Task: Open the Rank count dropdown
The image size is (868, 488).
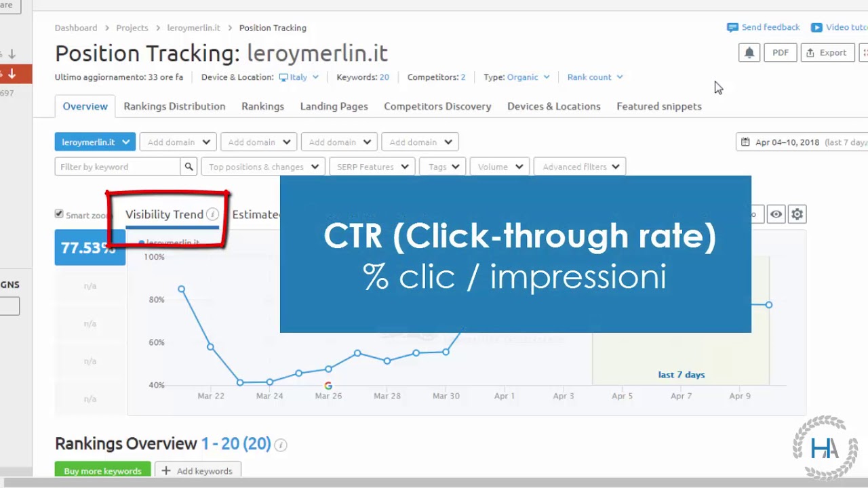Action: [595, 77]
